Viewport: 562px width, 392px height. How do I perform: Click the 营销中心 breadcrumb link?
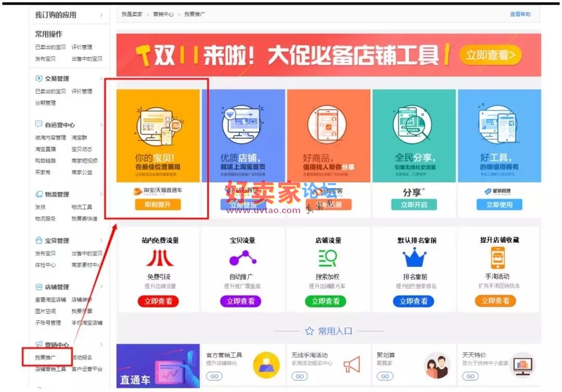point(163,14)
